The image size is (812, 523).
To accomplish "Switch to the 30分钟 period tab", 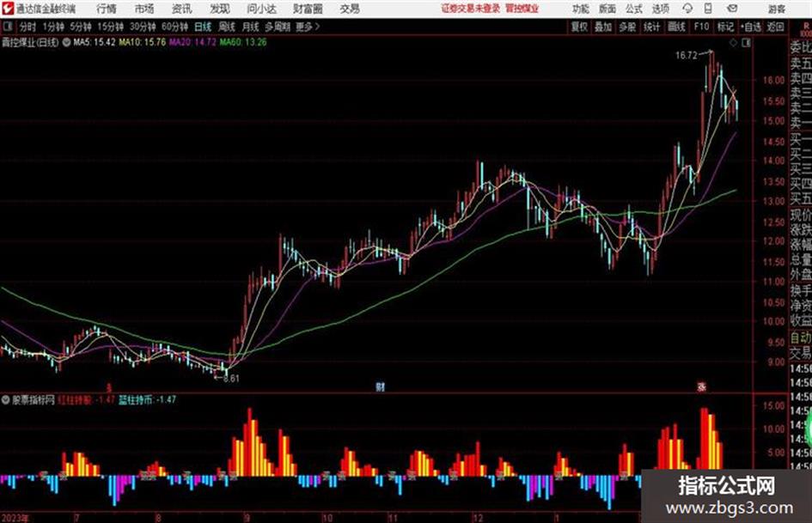I will [x=143, y=27].
